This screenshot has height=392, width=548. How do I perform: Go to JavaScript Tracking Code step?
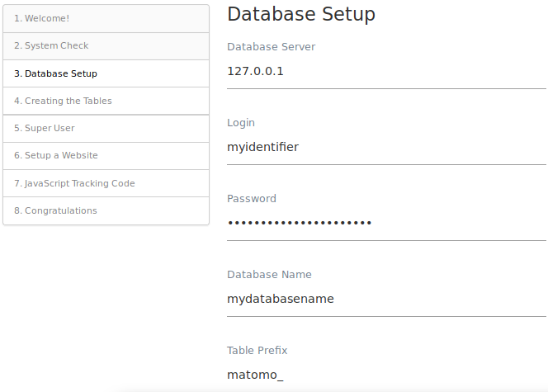pos(106,183)
